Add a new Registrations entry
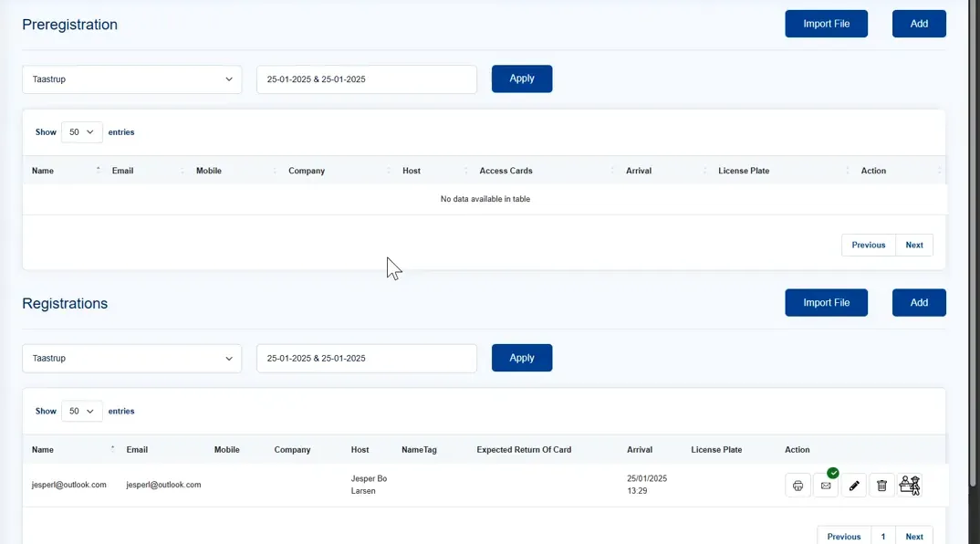The height and width of the screenshot is (544, 980). coord(919,303)
